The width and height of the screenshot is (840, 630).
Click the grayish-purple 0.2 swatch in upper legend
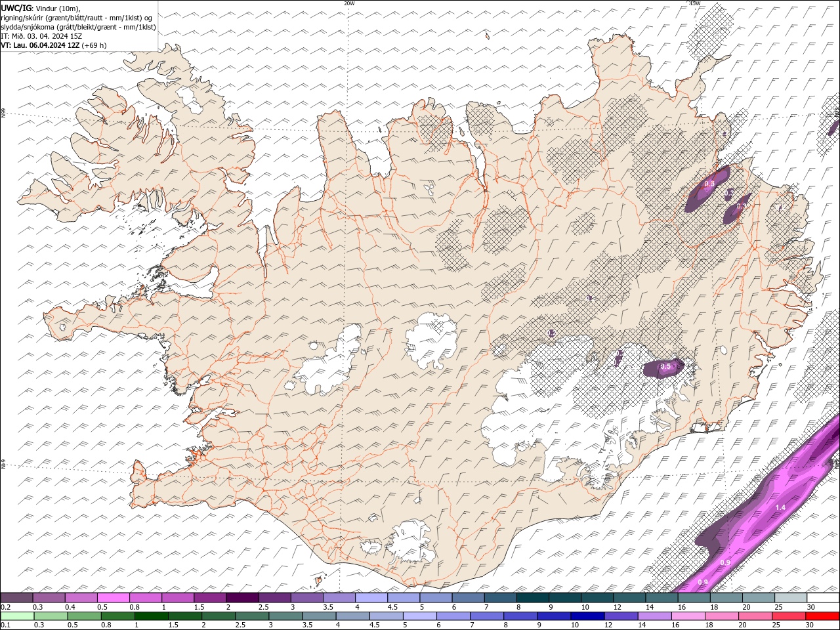click(x=17, y=598)
